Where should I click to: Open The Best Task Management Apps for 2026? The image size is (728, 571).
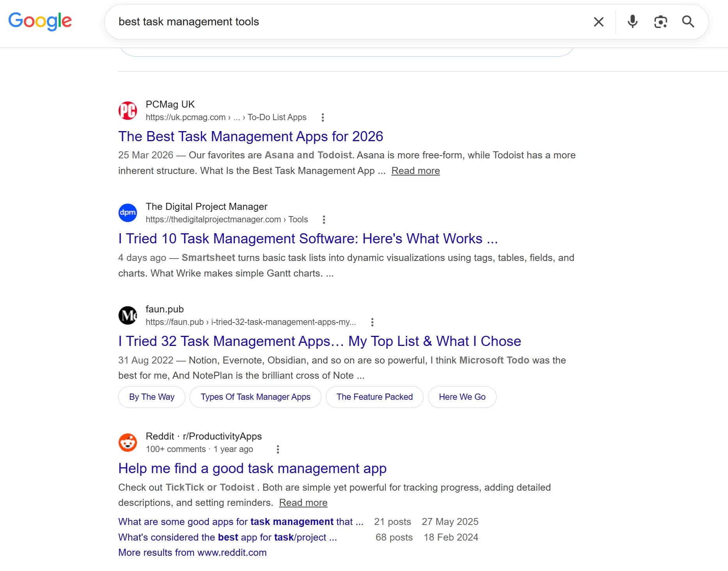click(x=250, y=137)
